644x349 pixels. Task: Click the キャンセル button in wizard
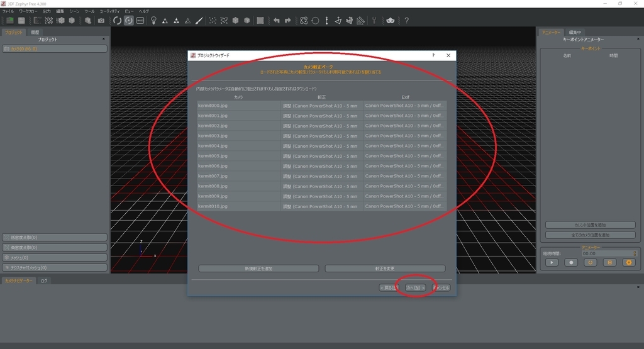pyautogui.click(x=441, y=288)
